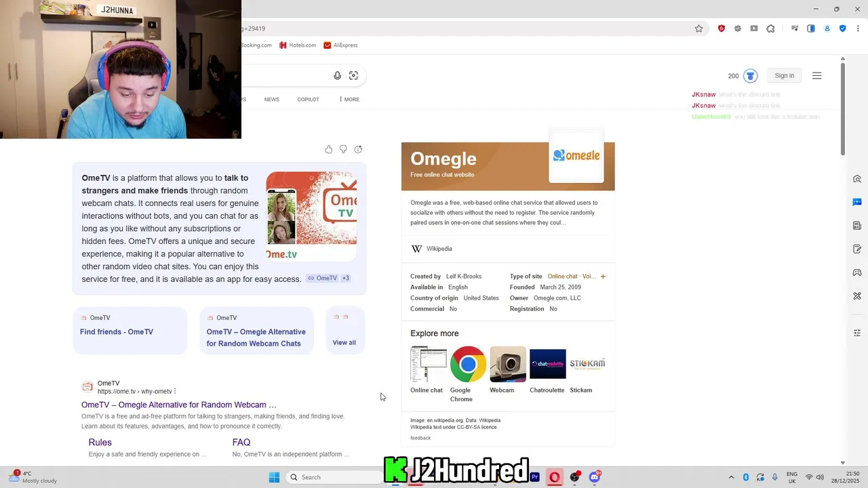Open the taskbar volume speaker icon

point(821,477)
